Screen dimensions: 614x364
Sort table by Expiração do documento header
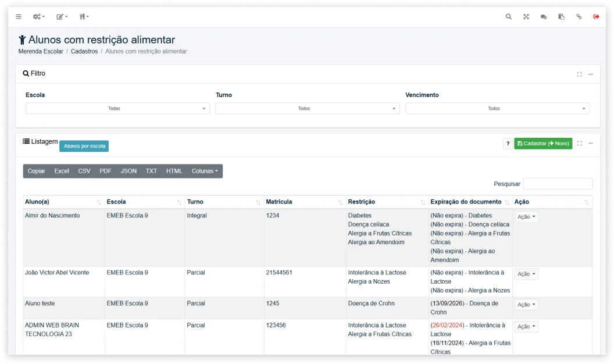click(x=470, y=202)
